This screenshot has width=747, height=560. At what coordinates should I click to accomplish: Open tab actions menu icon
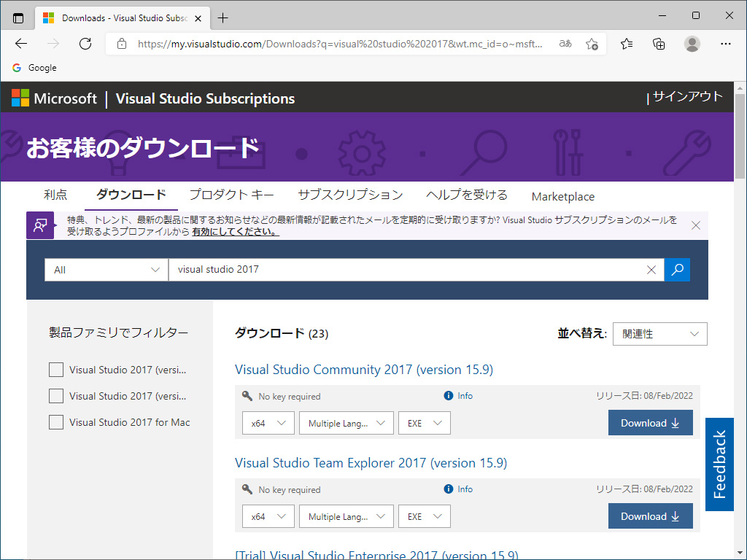(18, 18)
